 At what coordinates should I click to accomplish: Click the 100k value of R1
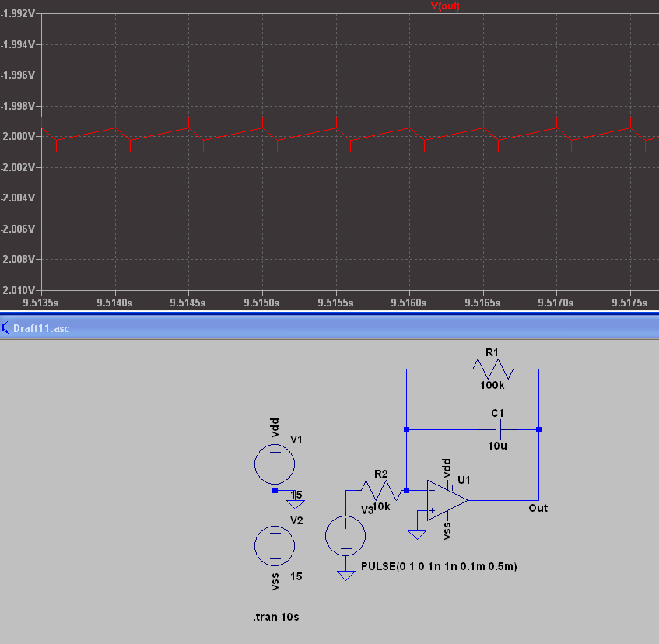tap(492, 385)
